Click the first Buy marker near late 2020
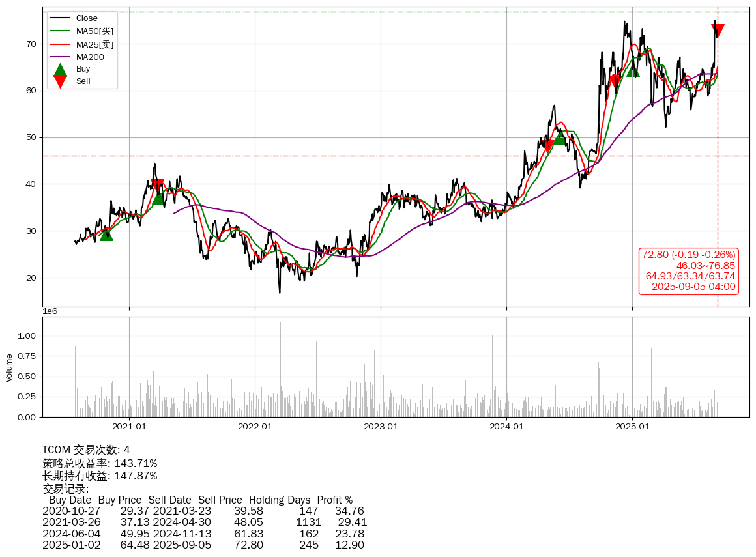Viewport: 756px width, 557px height. 106,234
